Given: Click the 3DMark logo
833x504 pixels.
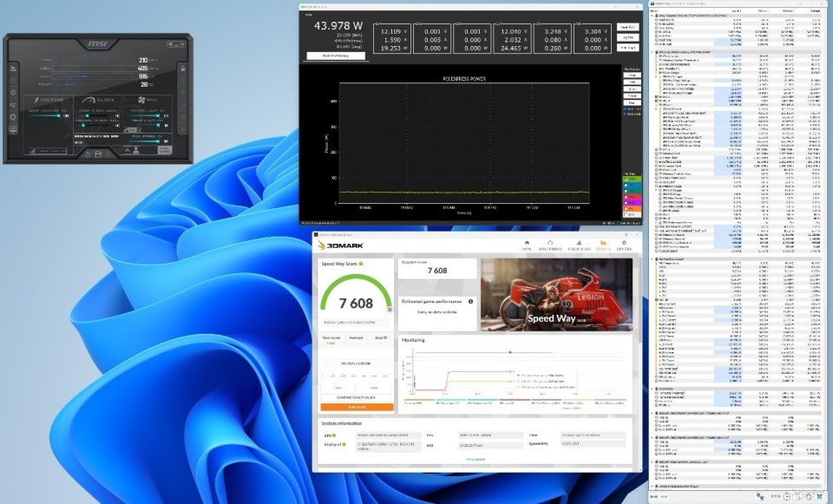Looking at the screenshot, I should click(340, 245).
